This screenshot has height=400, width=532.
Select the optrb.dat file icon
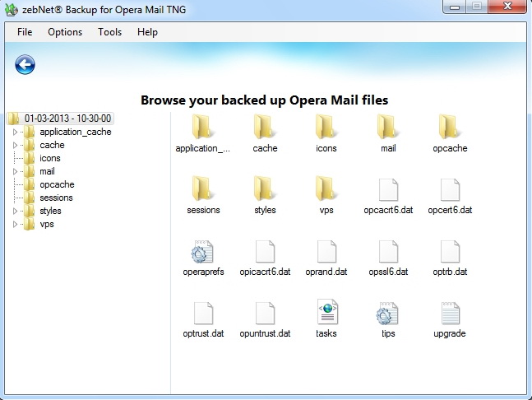point(450,252)
